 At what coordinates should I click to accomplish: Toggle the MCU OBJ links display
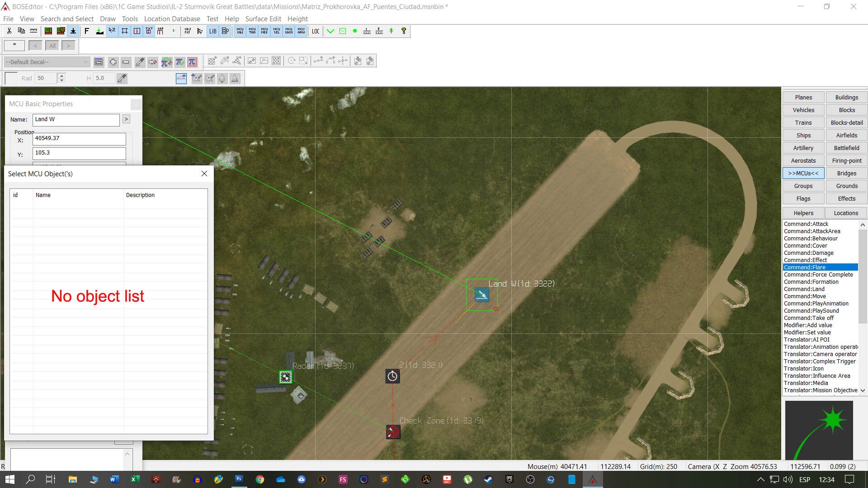240,31
